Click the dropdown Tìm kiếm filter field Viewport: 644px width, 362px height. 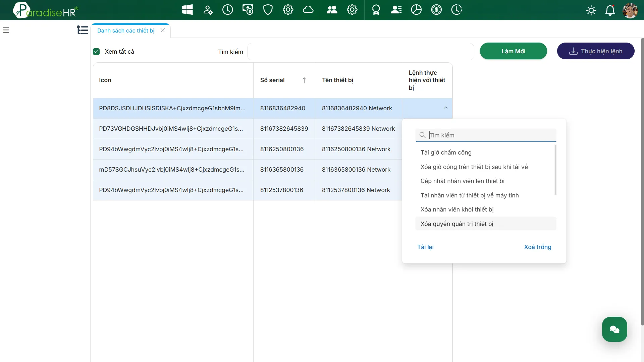pos(486,135)
